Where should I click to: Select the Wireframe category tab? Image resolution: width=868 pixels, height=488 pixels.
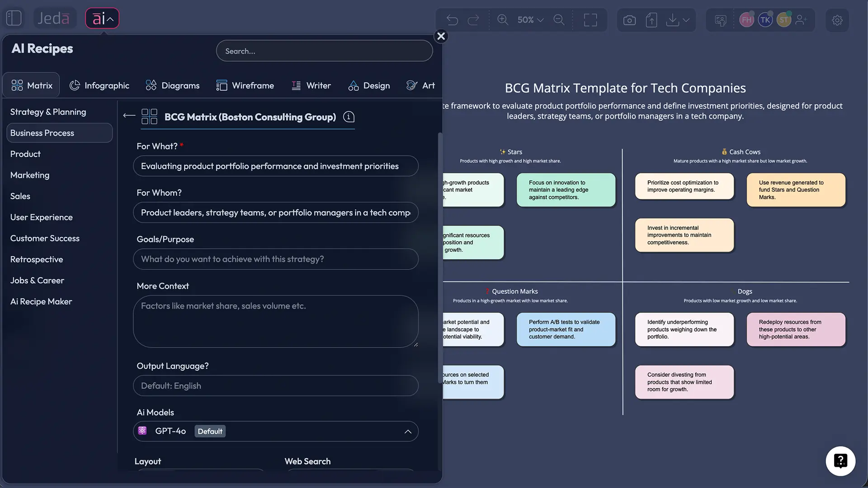click(245, 85)
